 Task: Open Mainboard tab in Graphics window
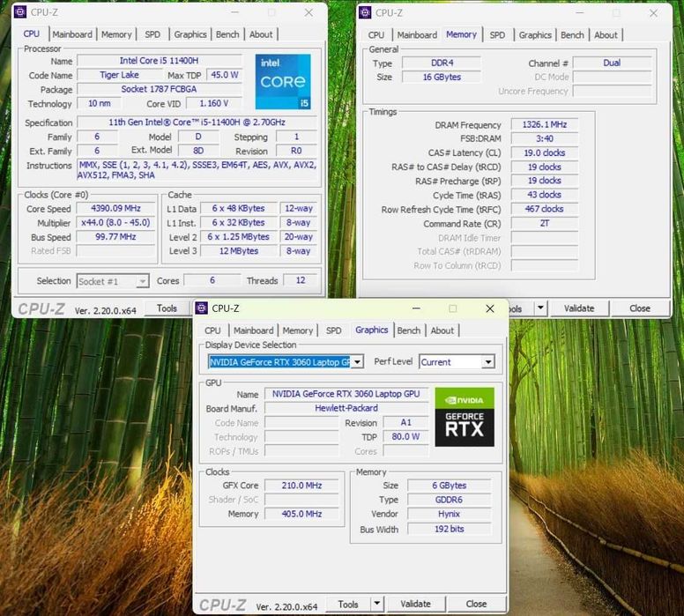254,330
